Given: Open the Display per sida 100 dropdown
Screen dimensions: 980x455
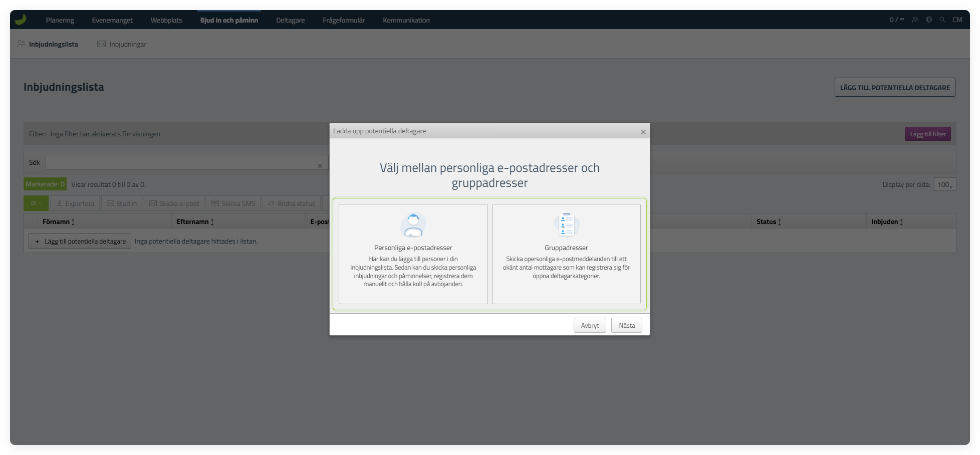Looking at the screenshot, I should pyautogui.click(x=945, y=184).
